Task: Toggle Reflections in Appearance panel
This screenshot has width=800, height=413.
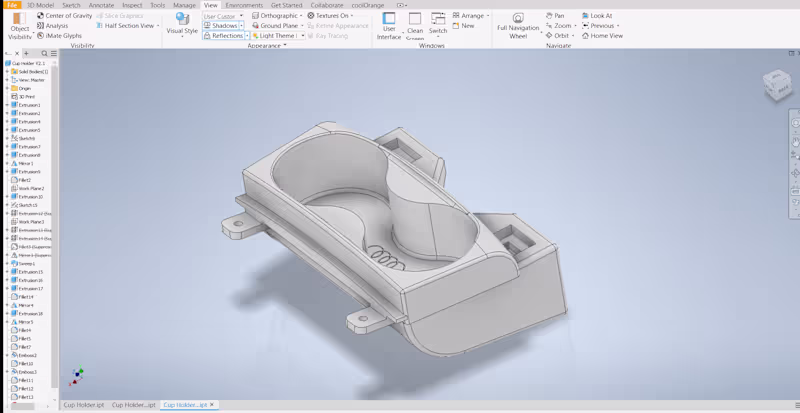Action: click(x=223, y=36)
